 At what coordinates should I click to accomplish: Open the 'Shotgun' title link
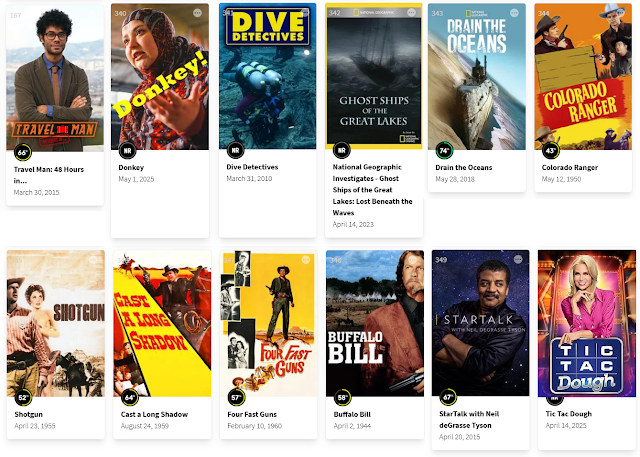[29, 414]
